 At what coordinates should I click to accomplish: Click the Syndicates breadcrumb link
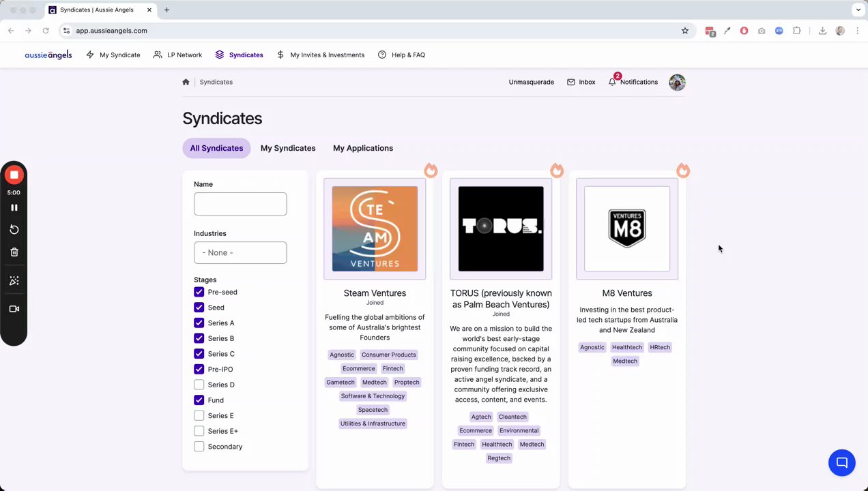[216, 82]
